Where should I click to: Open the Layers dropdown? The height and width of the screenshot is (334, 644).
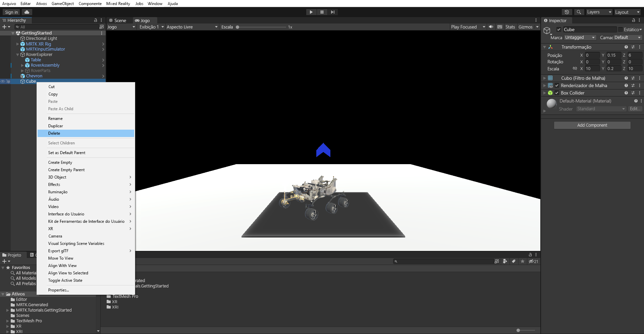(599, 12)
